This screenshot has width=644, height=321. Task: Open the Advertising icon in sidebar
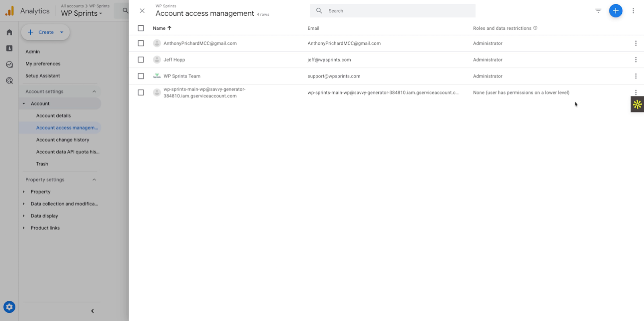pyautogui.click(x=9, y=80)
